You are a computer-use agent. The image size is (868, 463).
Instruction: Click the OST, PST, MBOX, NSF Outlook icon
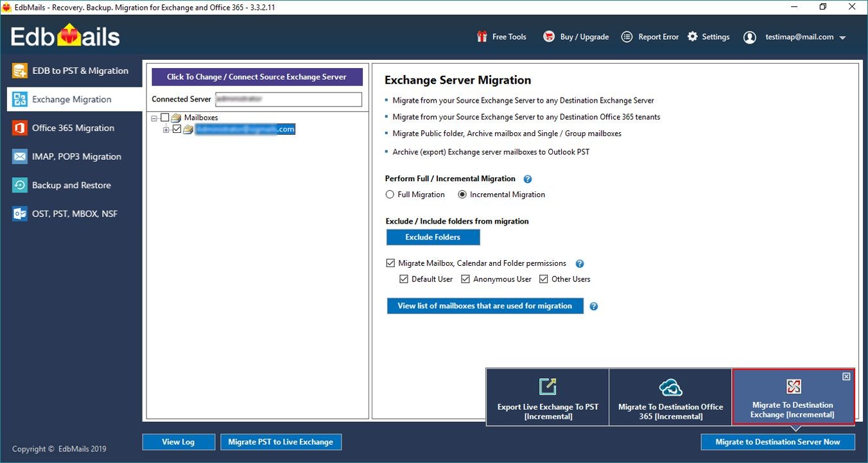click(x=20, y=214)
